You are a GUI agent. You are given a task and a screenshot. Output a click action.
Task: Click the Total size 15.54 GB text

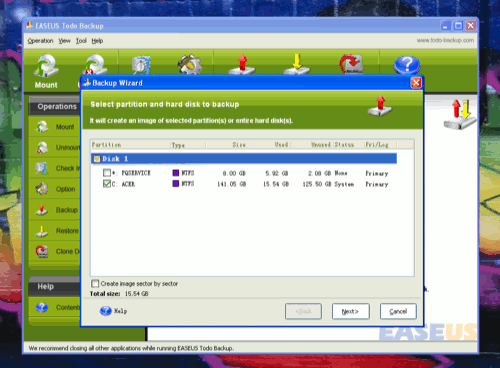[x=119, y=294]
